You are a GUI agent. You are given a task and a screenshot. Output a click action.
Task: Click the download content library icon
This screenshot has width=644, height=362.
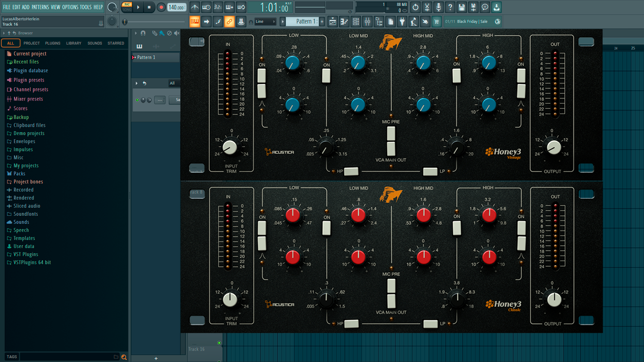496,7
